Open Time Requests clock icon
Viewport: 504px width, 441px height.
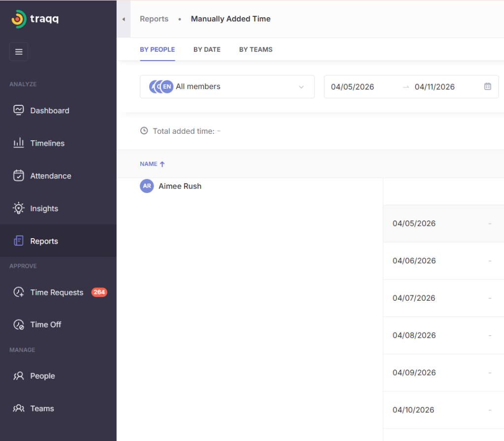coord(19,292)
